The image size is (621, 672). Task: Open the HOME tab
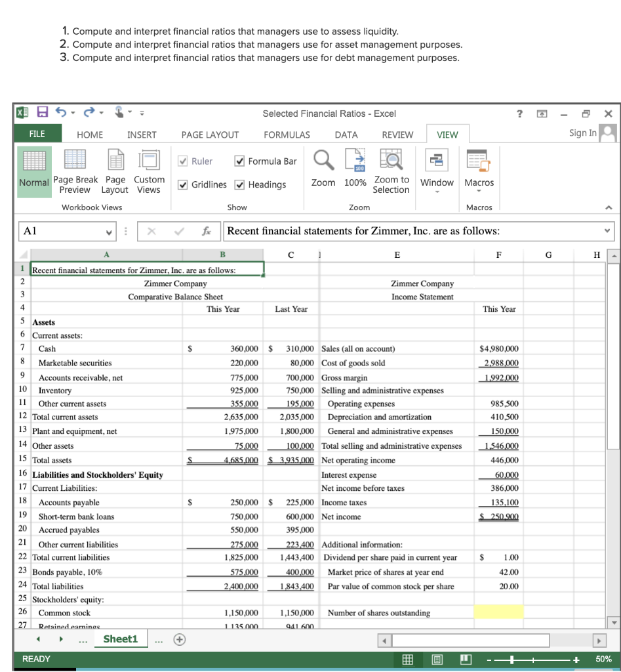click(90, 135)
